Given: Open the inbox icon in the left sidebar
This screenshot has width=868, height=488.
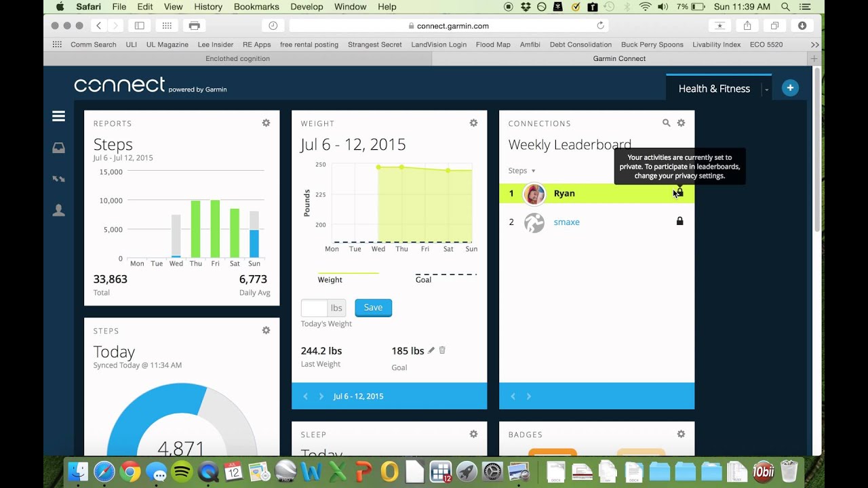Looking at the screenshot, I should click(59, 148).
